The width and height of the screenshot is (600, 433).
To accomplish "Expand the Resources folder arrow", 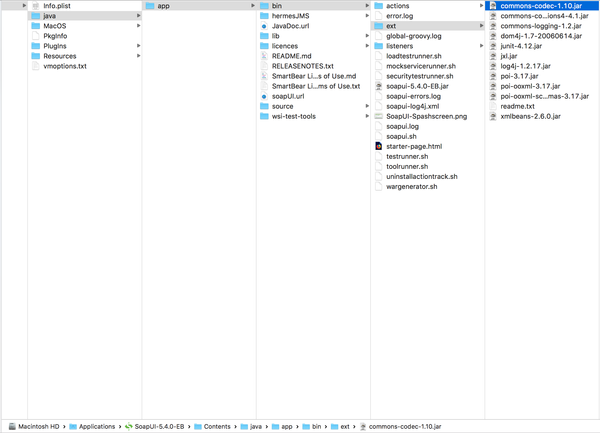I will point(139,56).
